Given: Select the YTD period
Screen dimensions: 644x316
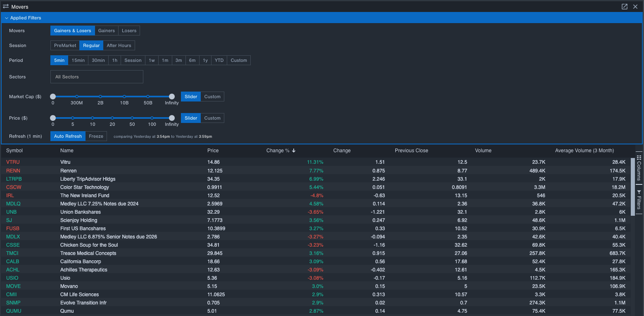Looking at the screenshot, I should (219, 60).
